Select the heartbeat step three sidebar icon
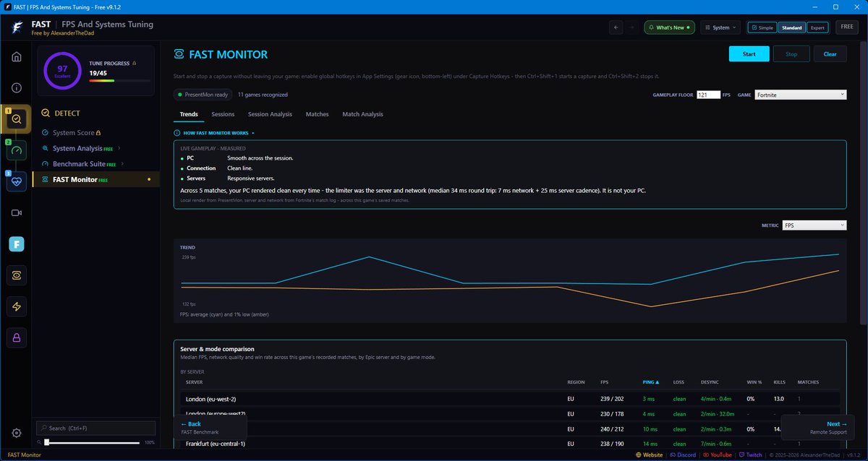The width and height of the screenshot is (868, 461). click(x=17, y=181)
